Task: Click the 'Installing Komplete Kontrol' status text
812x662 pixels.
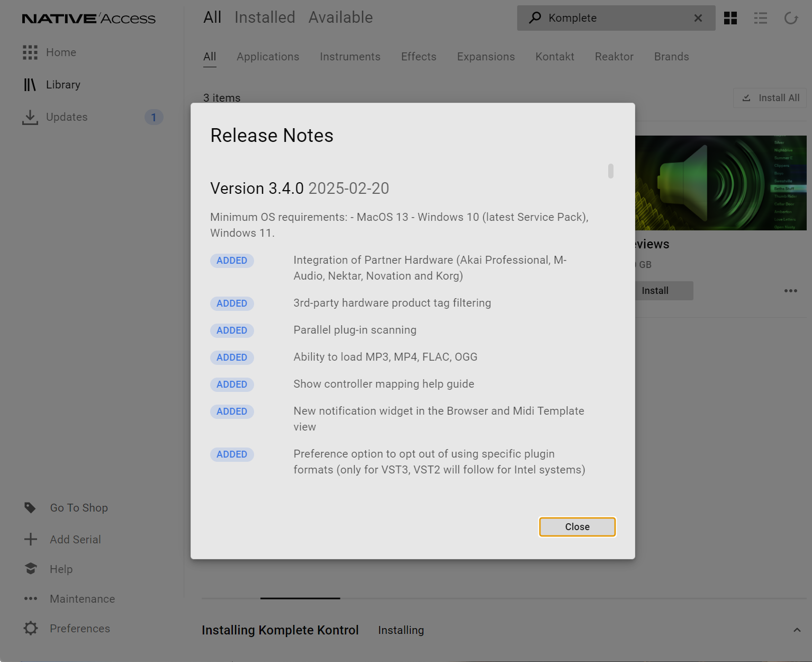Action: coord(280,630)
